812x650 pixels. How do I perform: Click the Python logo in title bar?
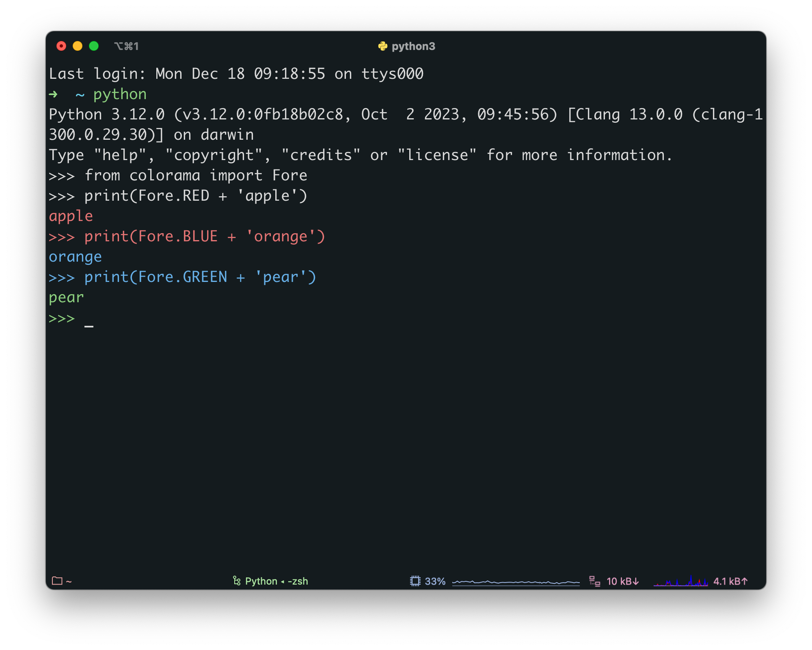382,46
